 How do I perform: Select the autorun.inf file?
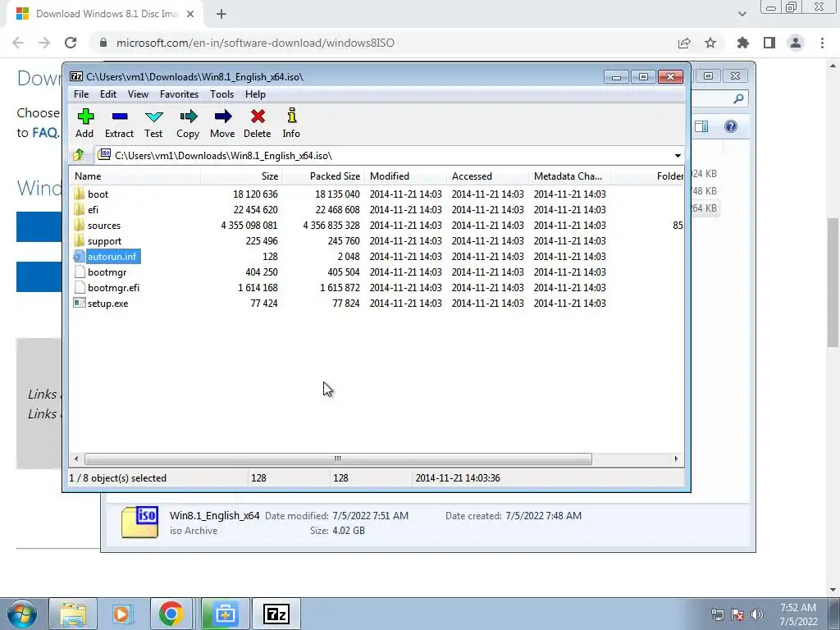112,257
